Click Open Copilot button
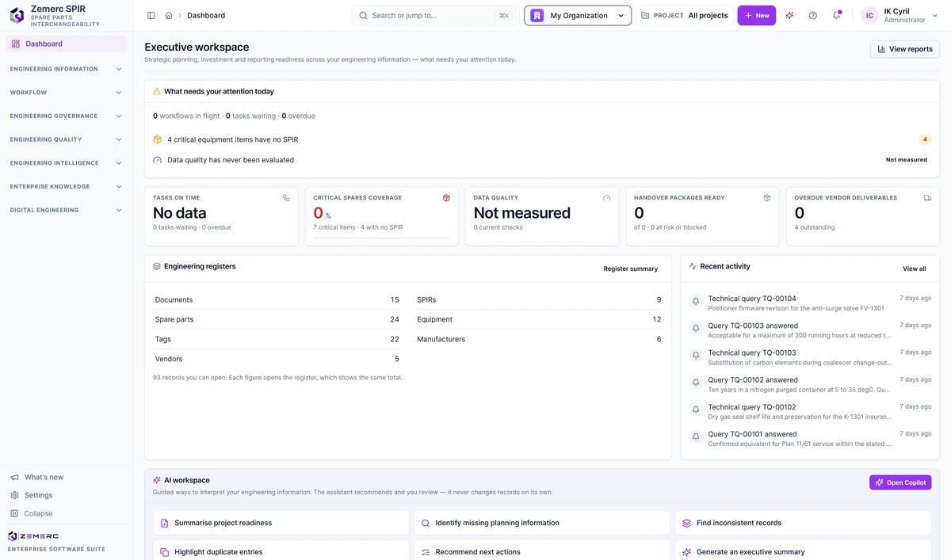 [900, 482]
